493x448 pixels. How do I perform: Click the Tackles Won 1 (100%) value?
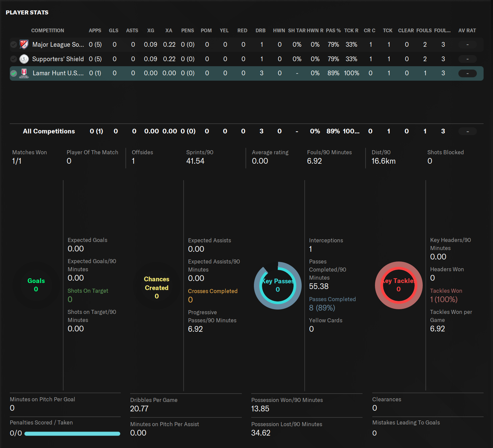tap(444, 299)
